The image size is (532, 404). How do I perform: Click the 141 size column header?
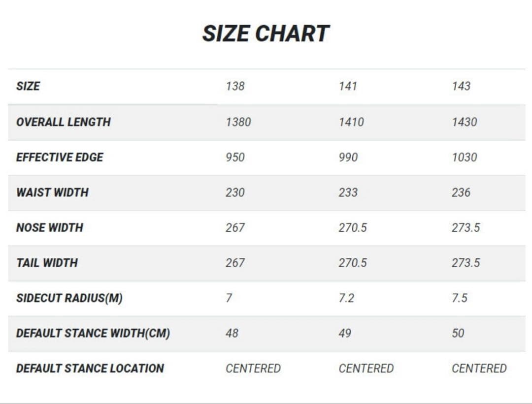(348, 86)
